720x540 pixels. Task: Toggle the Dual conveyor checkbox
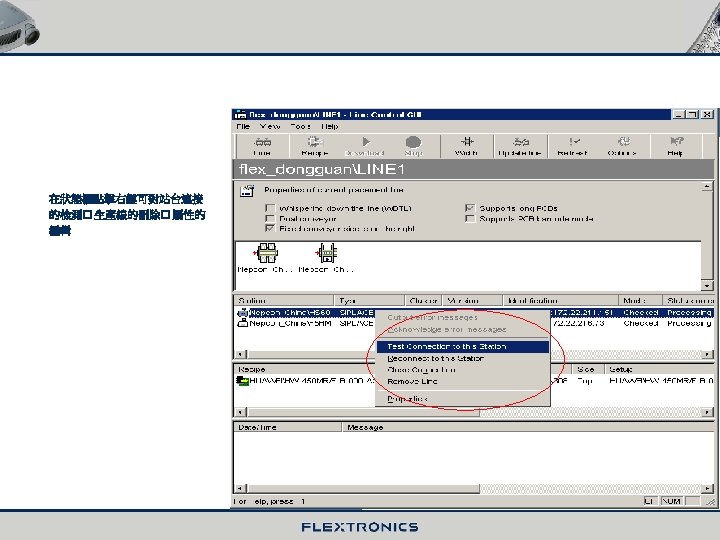pos(270,219)
